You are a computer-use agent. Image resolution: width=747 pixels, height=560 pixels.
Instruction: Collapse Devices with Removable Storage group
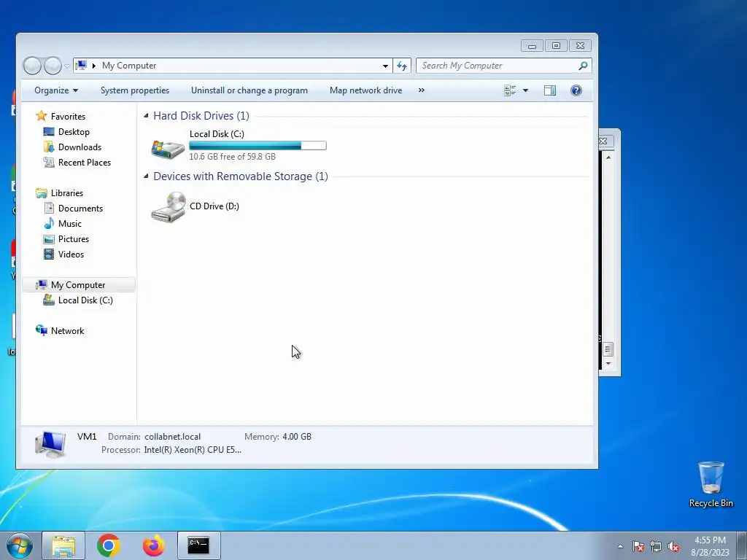pyautogui.click(x=146, y=176)
